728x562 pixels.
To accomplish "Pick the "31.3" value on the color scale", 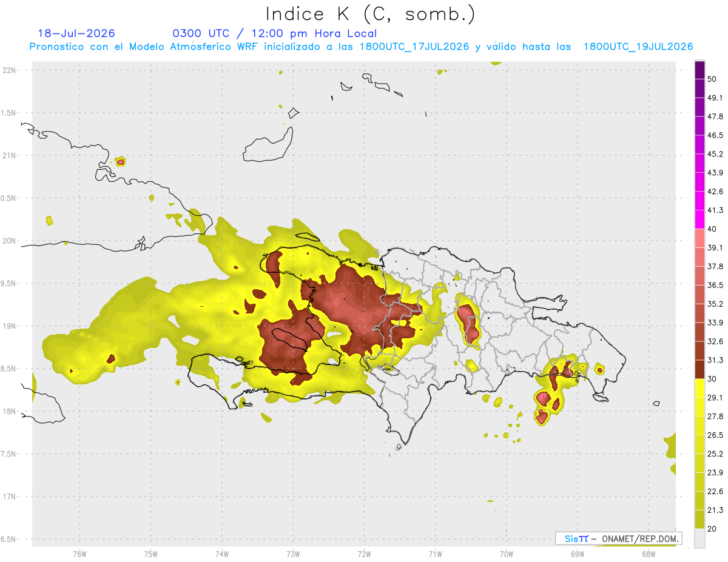I will [x=715, y=360].
